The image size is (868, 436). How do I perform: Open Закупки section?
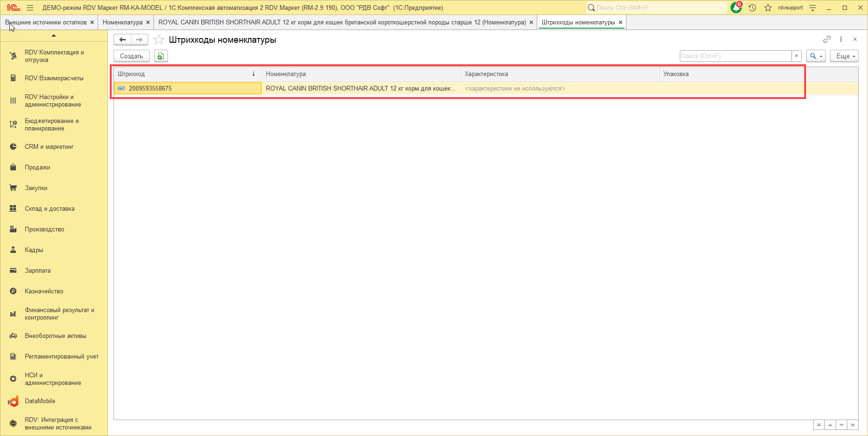(54, 188)
